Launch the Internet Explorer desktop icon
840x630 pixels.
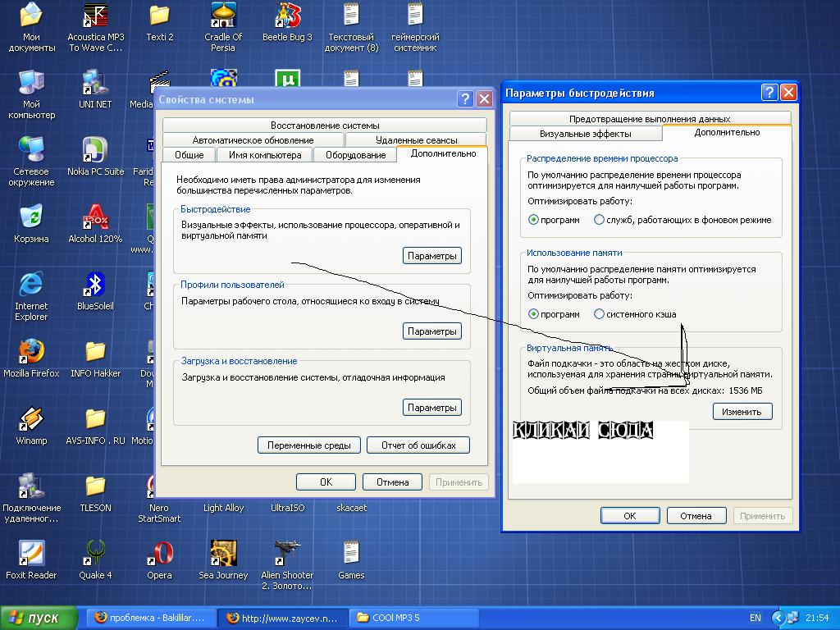click(x=31, y=284)
